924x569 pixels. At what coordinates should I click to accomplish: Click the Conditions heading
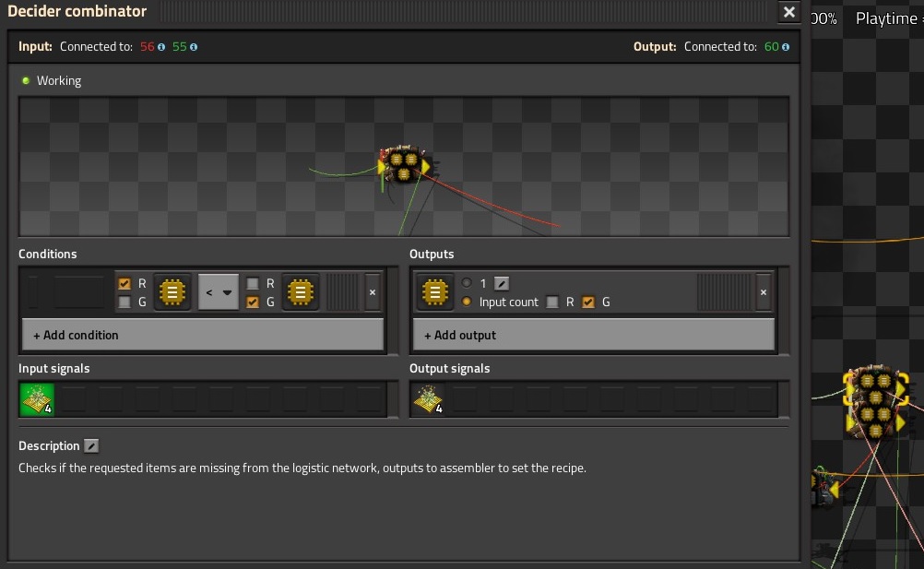(x=48, y=254)
